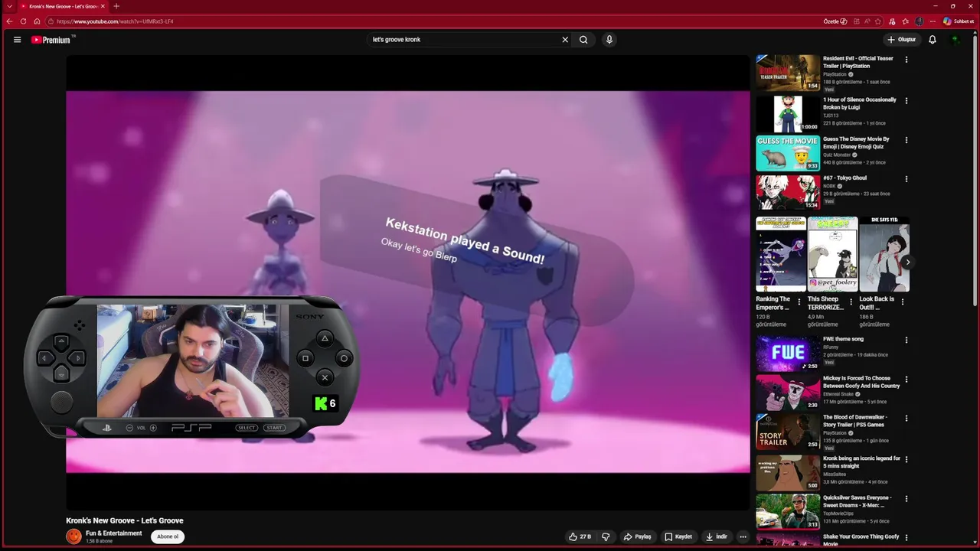Click the search magnifier button
This screenshot has height=551, width=980.
coord(583,40)
